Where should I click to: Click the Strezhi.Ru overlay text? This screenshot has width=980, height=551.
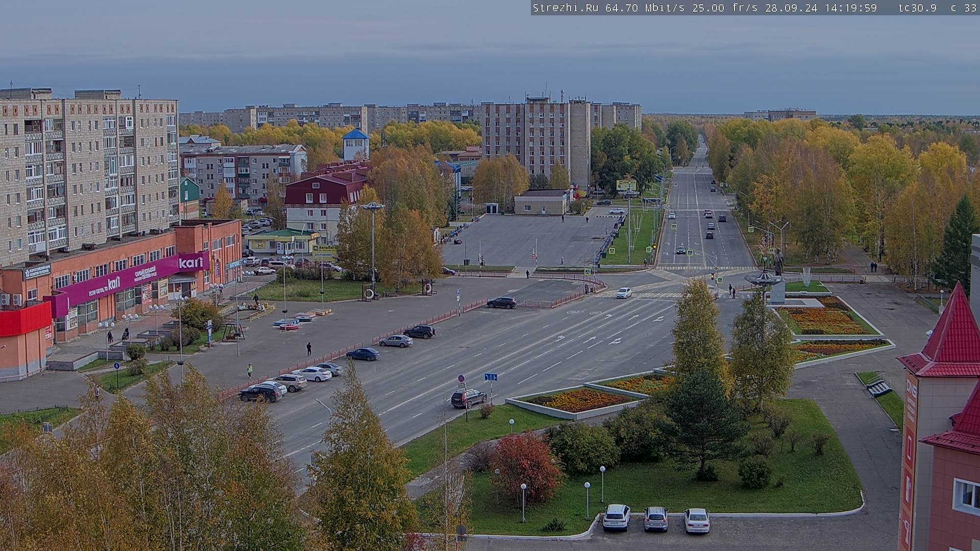567,8
